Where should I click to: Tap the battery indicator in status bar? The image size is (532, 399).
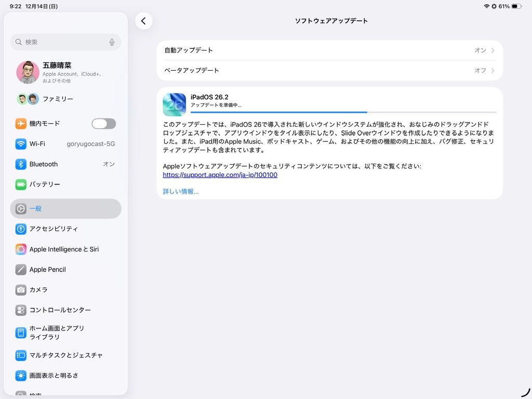point(516,6)
